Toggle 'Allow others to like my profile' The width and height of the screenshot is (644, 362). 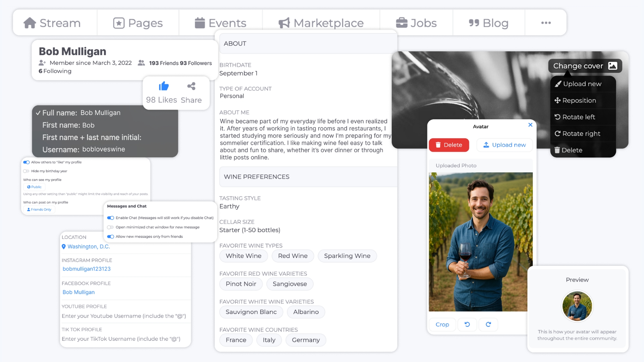click(x=26, y=162)
